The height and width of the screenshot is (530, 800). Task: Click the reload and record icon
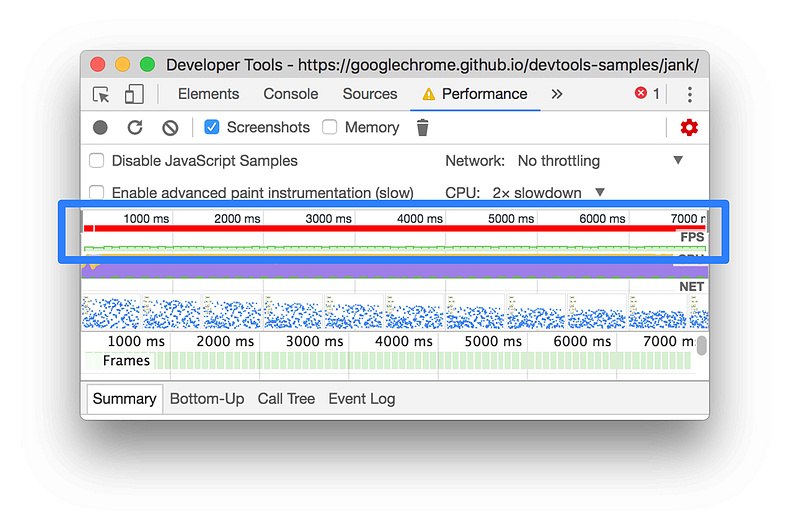135,128
